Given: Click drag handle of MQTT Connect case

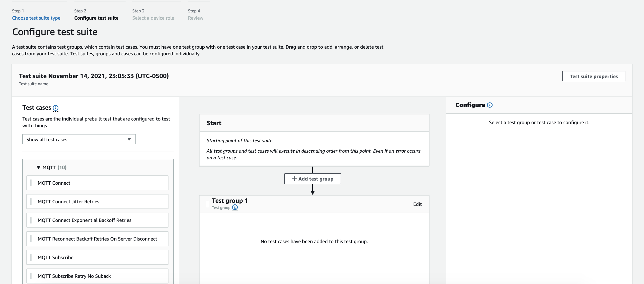Looking at the screenshot, I should [31, 183].
